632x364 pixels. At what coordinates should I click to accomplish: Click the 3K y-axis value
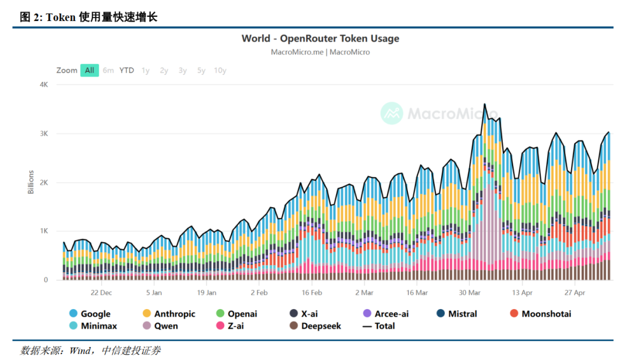coord(44,133)
